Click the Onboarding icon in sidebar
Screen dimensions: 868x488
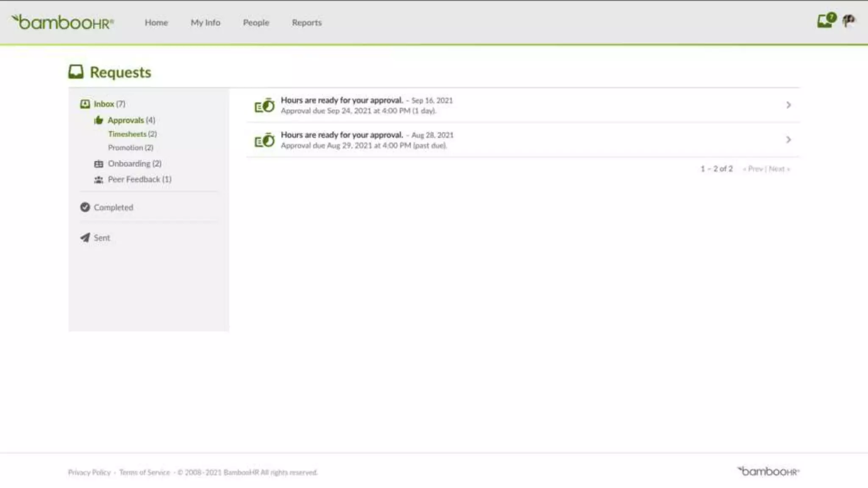point(98,164)
